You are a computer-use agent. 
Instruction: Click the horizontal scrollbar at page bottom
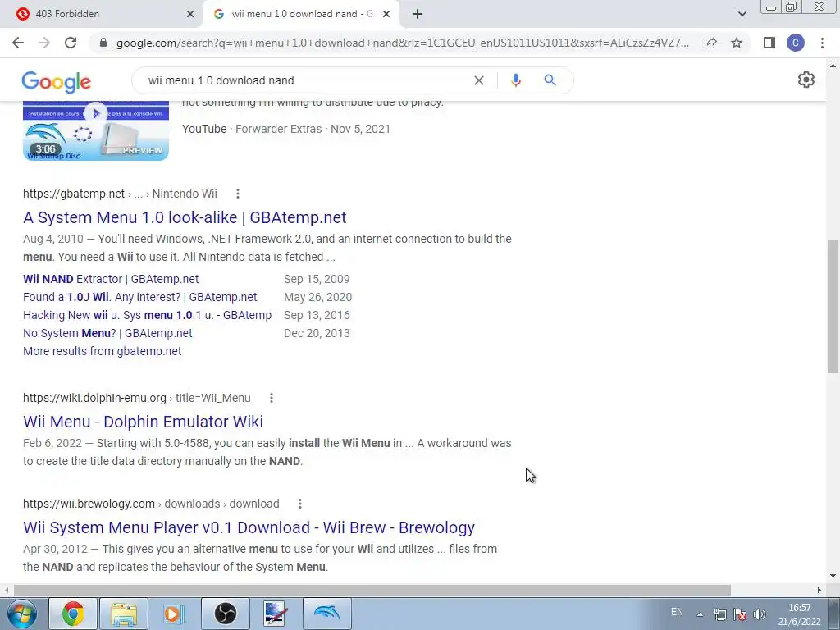pyautogui.click(x=372, y=590)
